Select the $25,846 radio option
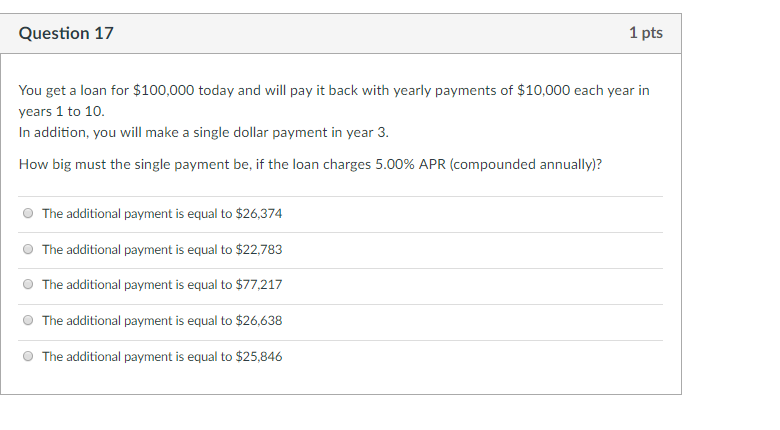This screenshot has width=780, height=430. 28,356
